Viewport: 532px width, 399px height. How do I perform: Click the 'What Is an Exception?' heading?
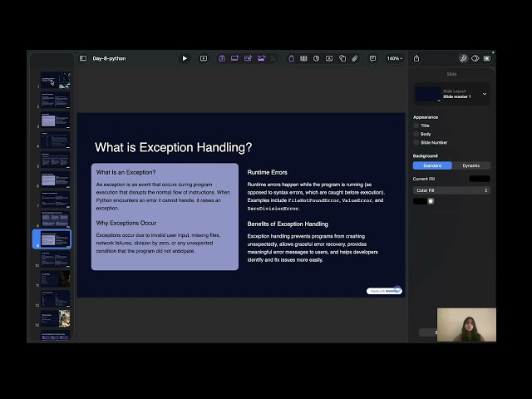click(126, 172)
